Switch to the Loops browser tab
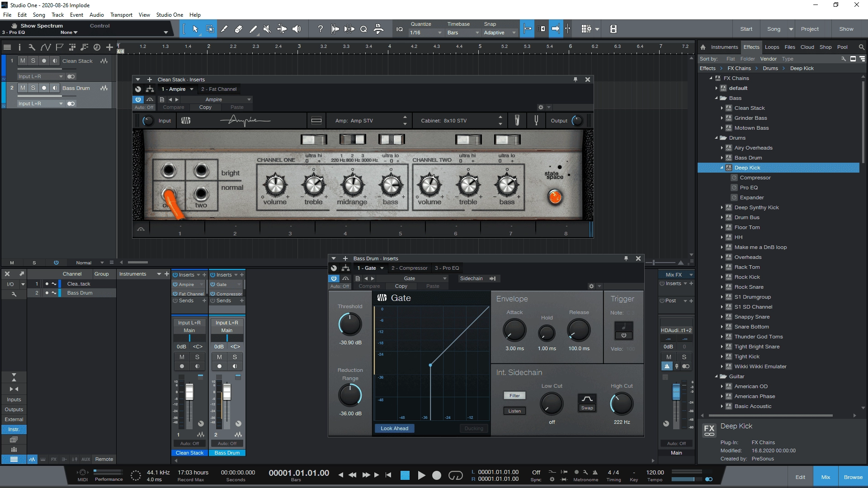 point(772,47)
